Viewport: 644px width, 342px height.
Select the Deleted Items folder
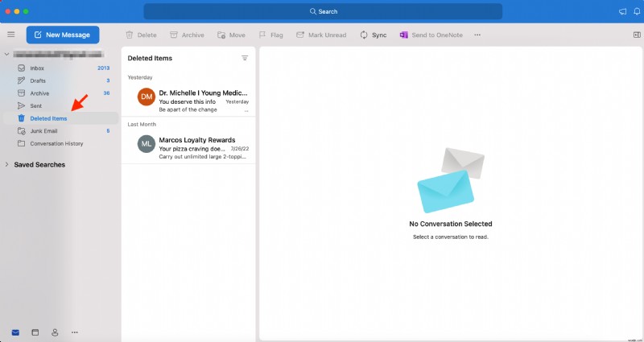click(x=61, y=118)
